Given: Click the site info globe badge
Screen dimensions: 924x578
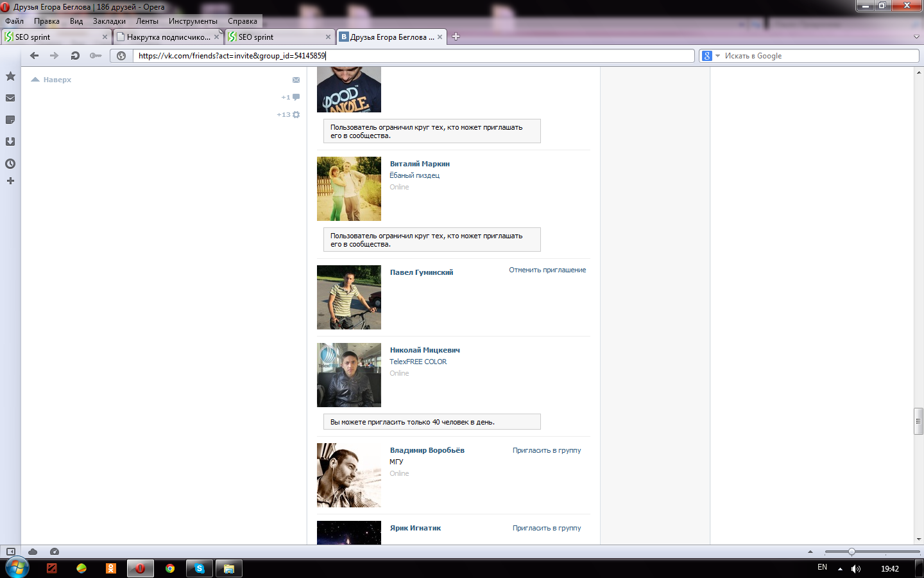Looking at the screenshot, I should tap(121, 56).
